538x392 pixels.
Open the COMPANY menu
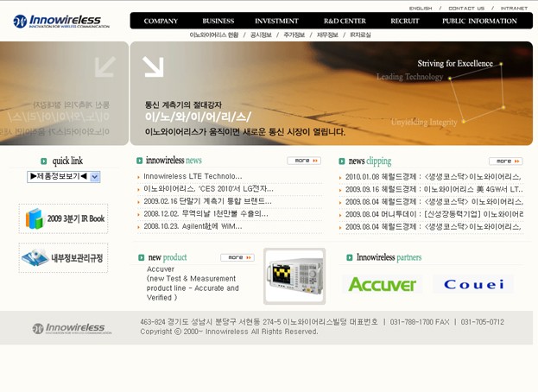pyautogui.click(x=161, y=21)
